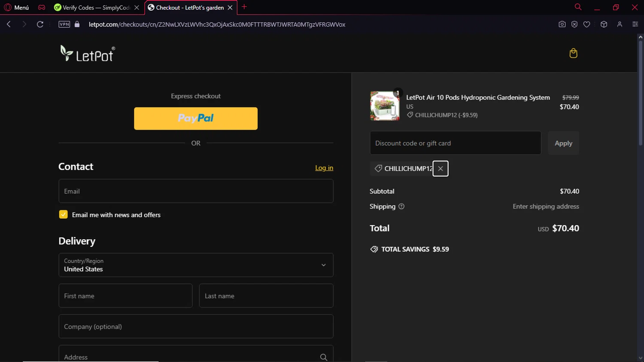Open the browser profile account icon
Viewport: 644px width, 362px height.
coord(620,24)
